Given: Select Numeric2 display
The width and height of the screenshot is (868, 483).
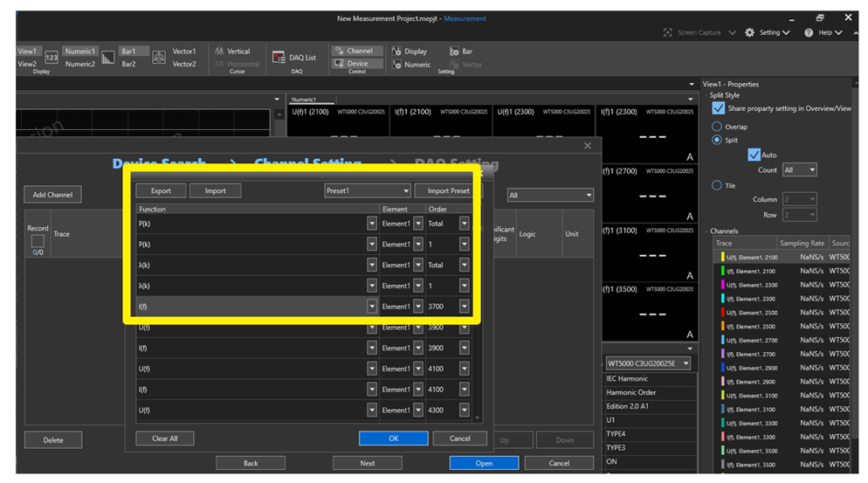Looking at the screenshot, I should click(x=80, y=64).
